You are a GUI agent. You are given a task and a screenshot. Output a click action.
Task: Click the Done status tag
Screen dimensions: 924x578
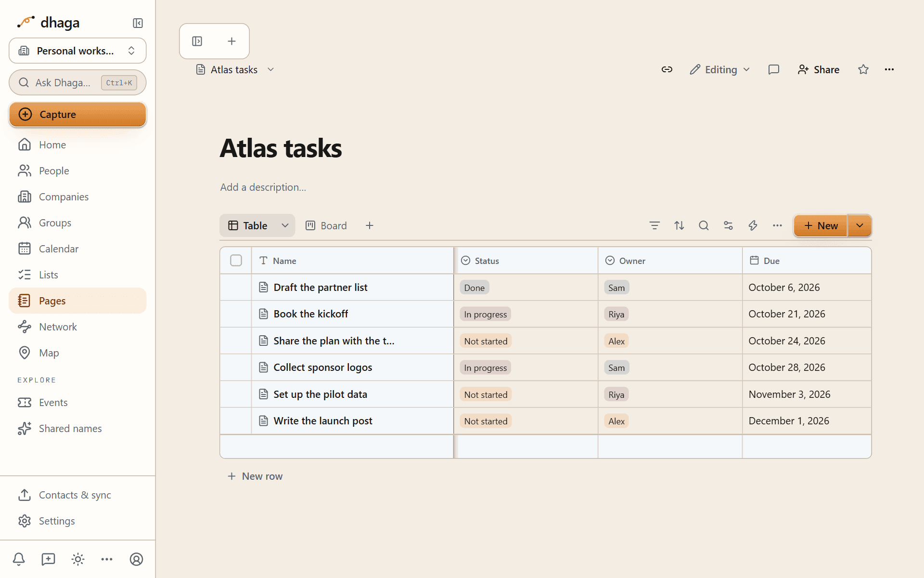[474, 288]
